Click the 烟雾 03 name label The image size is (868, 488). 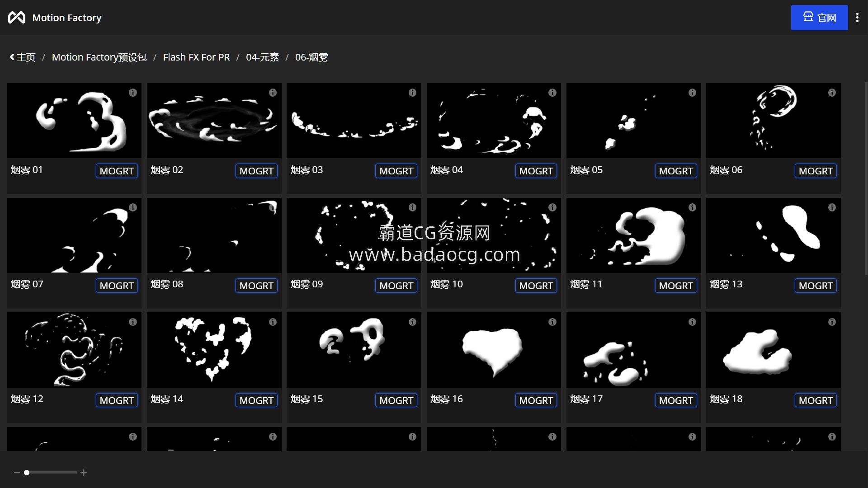(307, 170)
